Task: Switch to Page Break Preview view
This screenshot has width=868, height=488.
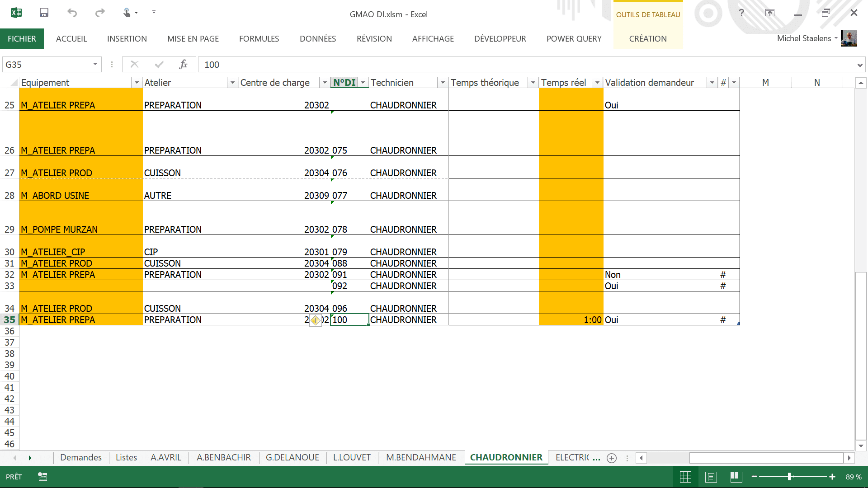Action: pyautogui.click(x=736, y=477)
